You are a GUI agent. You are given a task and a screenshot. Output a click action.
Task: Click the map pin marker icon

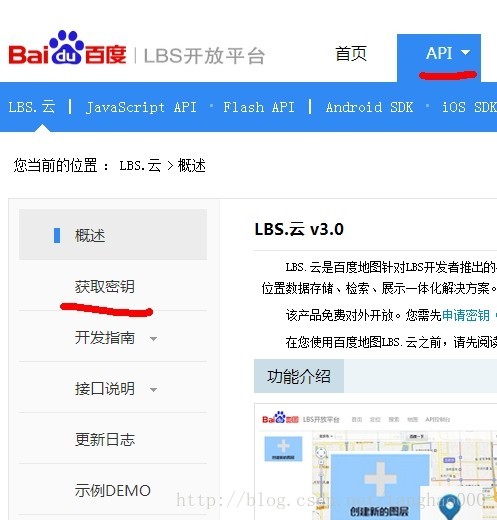coord(450,507)
